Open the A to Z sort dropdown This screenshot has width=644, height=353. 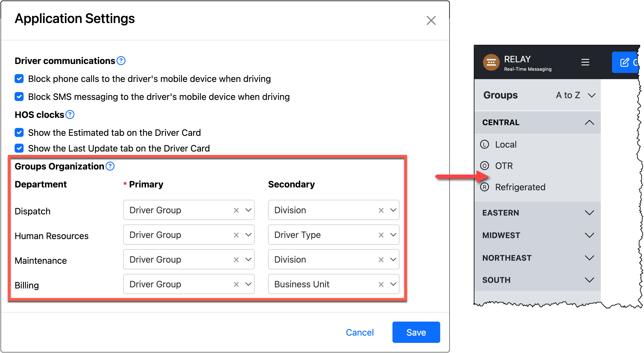574,95
